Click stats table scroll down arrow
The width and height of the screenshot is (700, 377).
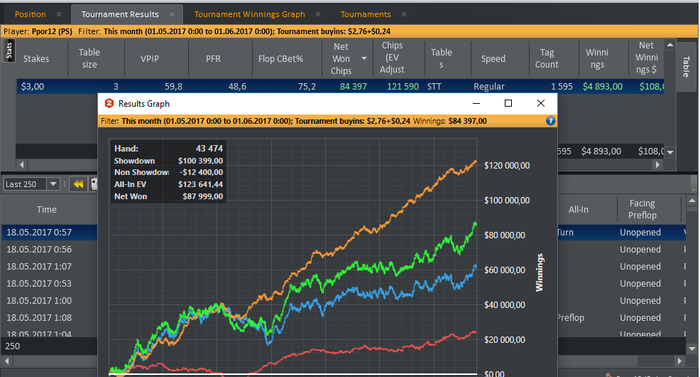coord(670,152)
